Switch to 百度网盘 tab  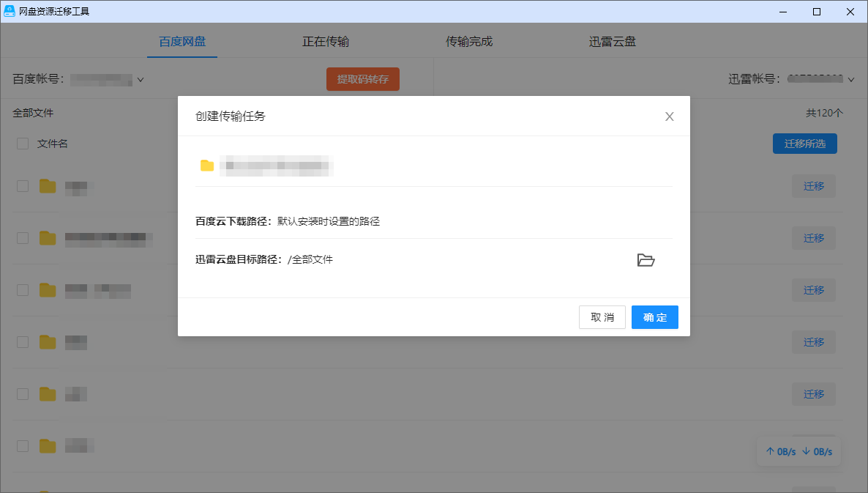(x=182, y=42)
